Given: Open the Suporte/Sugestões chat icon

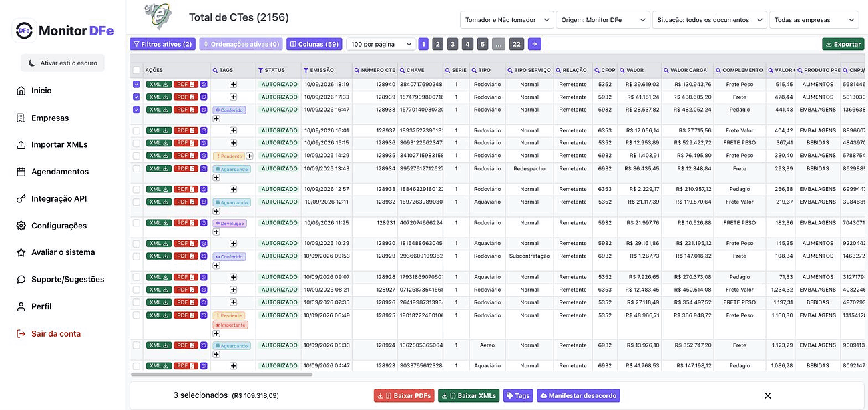Looking at the screenshot, I should [21, 279].
